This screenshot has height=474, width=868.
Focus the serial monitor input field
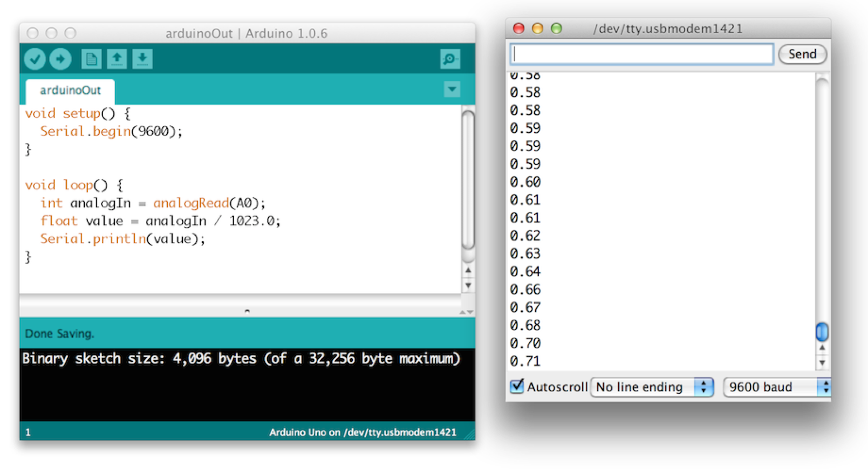tap(641, 54)
